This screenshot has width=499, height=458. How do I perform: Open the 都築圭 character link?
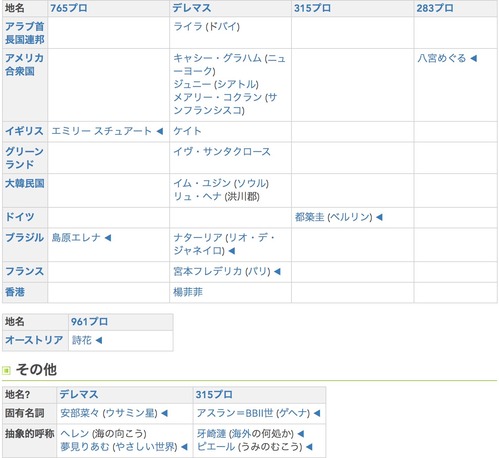point(310,217)
